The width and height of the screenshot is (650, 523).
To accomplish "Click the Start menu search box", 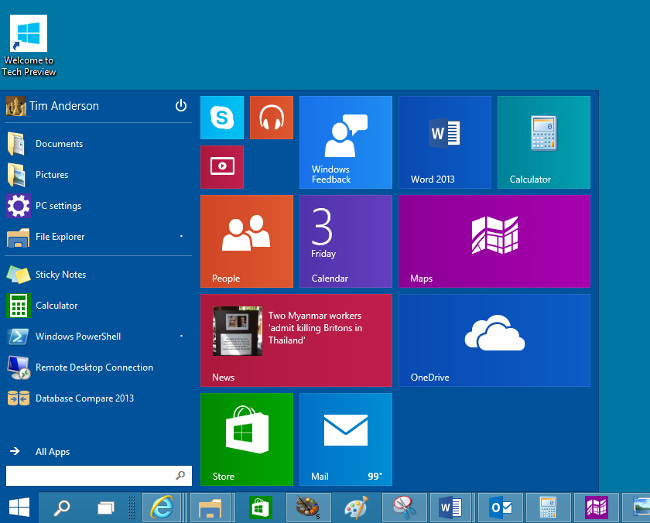I will 99,476.
